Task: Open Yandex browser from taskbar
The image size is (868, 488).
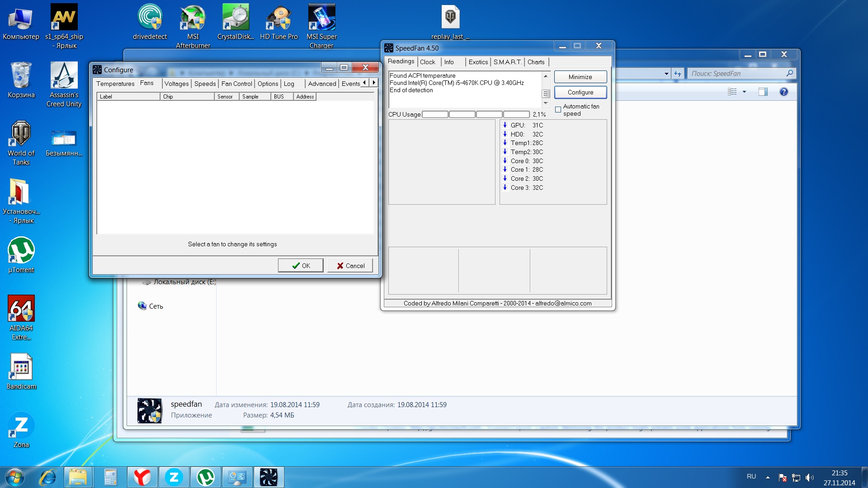Action: pos(142,477)
